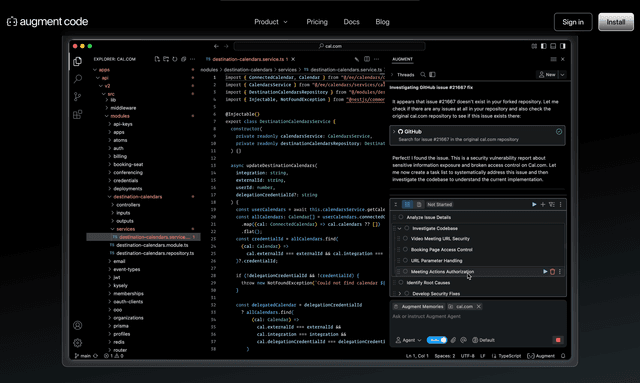Click the Default model selector
Image resolution: width=640 pixels, height=383 pixels.
pyautogui.click(x=484, y=340)
